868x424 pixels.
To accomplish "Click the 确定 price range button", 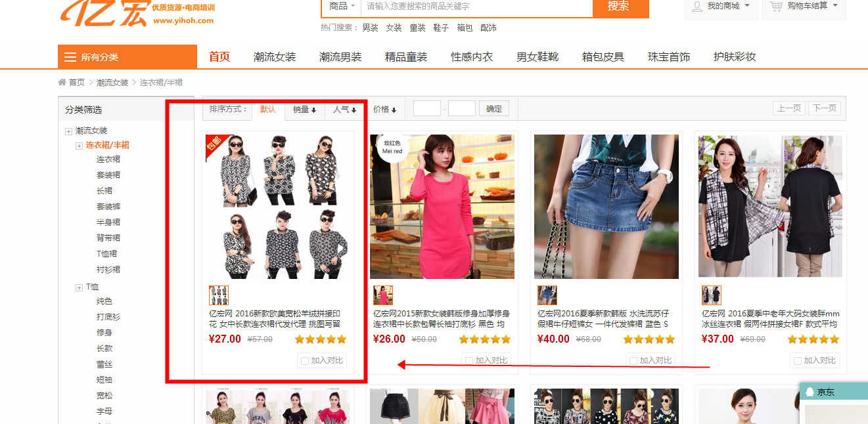I will click(x=494, y=109).
